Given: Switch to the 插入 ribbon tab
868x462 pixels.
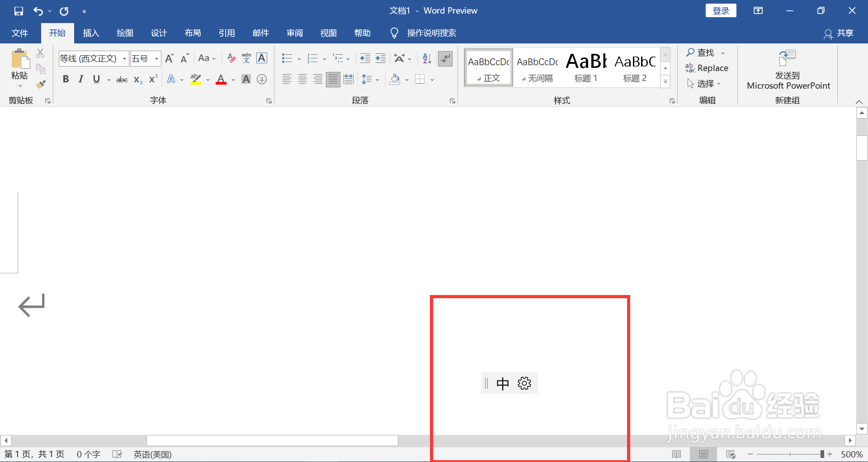Looking at the screenshot, I should pos(91,33).
